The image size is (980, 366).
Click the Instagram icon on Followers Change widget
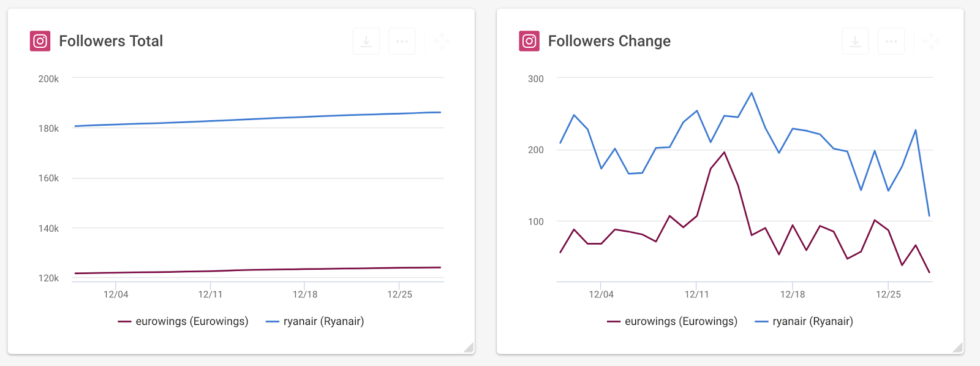coord(528,41)
